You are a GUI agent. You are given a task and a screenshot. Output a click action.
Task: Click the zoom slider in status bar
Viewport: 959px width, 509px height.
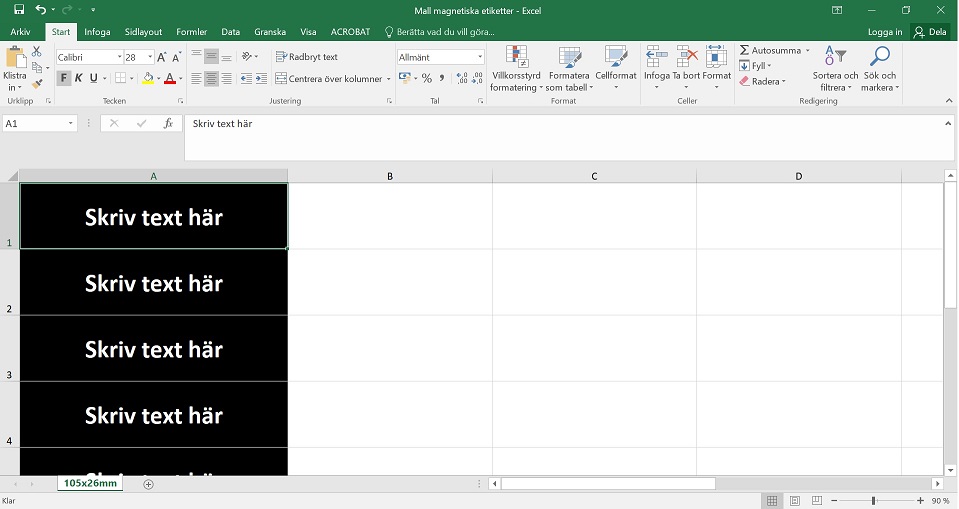873,500
